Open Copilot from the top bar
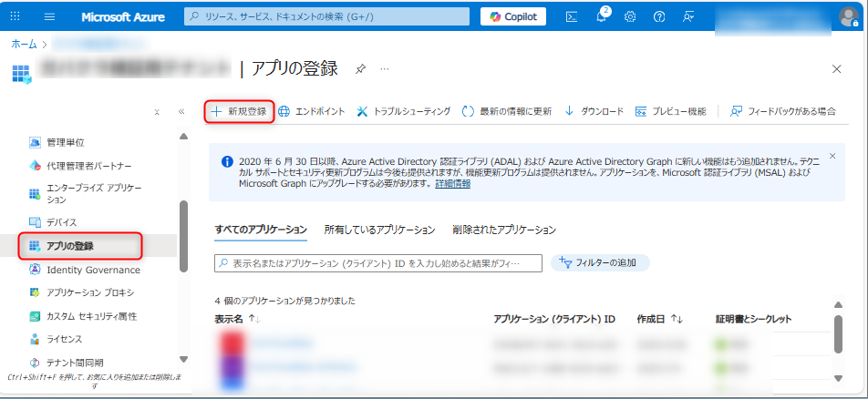Viewport: 868px width, 399px height. click(x=513, y=16)
